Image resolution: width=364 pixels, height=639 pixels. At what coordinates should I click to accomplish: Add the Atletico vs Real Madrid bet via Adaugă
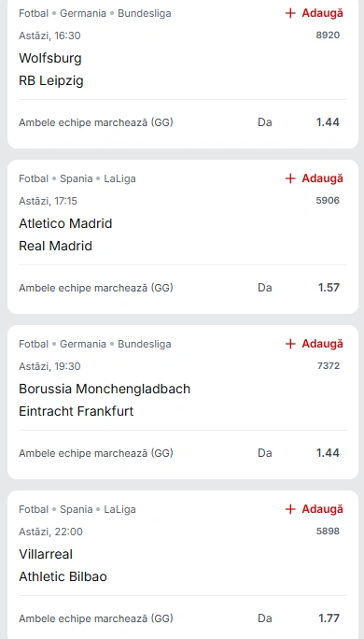click(315, 178)
